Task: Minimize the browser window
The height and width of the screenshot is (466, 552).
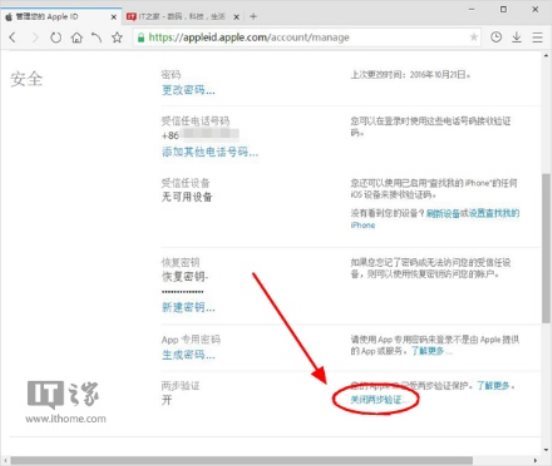Action: (472, 9)
